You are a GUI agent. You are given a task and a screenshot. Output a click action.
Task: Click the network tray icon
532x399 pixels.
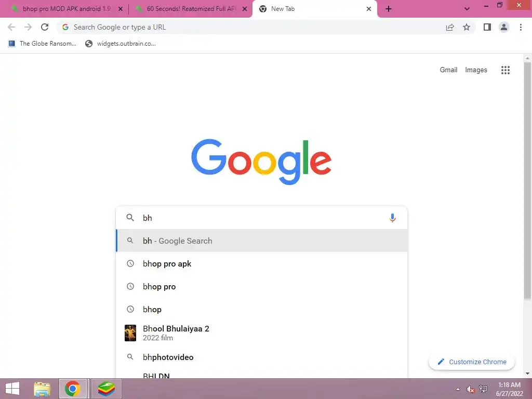[x=483, y=389]
